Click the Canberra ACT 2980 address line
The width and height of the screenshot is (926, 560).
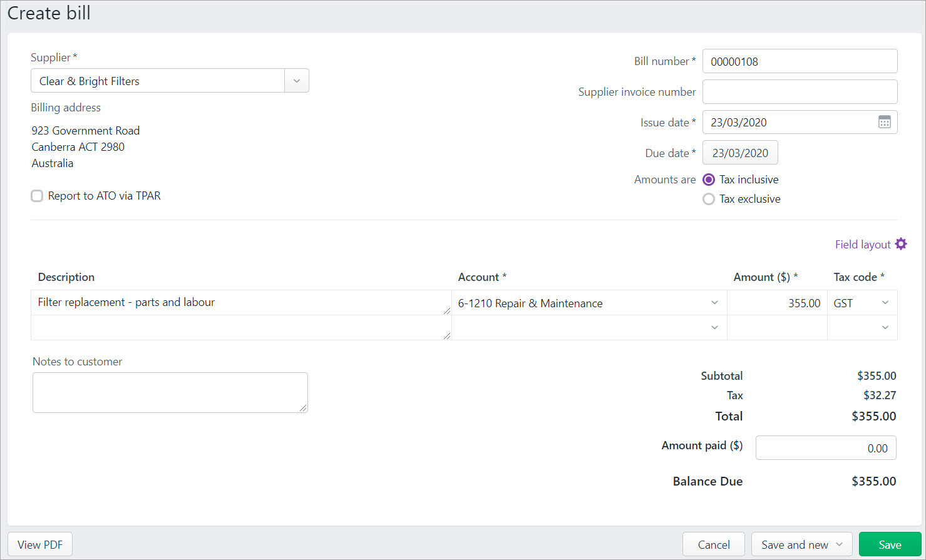78,147
